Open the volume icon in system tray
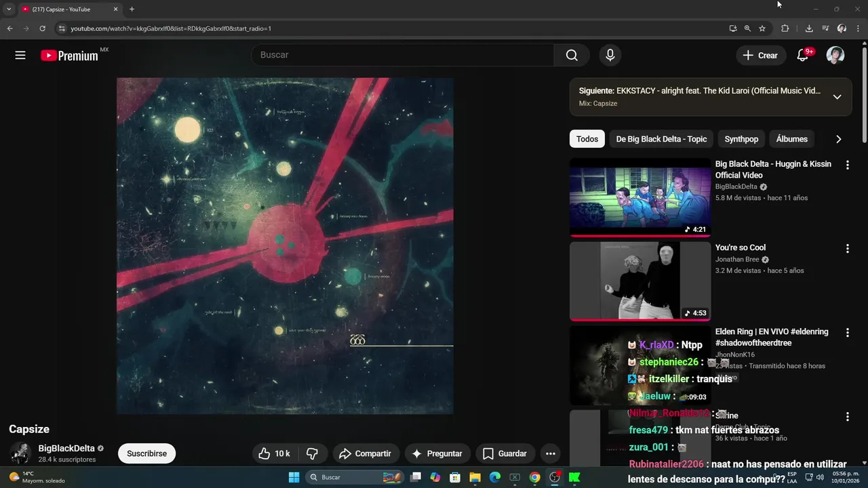 [820, 477]
